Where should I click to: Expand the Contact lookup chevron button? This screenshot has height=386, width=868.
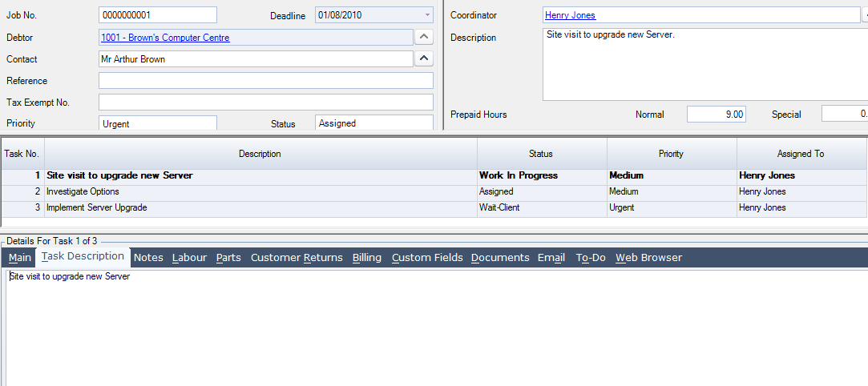pyautogui.click(x=424, y=58)
